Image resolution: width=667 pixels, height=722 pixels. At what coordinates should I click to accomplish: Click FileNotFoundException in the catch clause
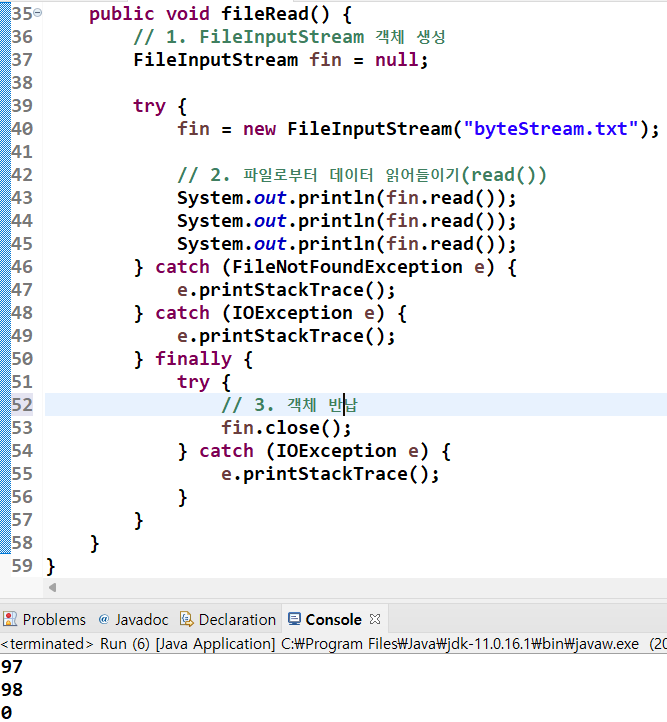(x=347, y=267)
